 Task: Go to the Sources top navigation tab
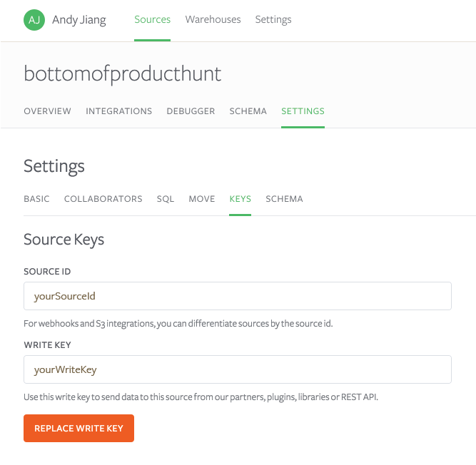pos(153,19)
